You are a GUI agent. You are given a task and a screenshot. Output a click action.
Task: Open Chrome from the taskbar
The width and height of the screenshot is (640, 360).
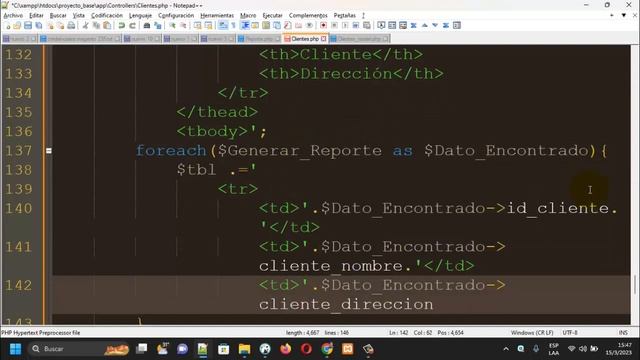point(327,349)
